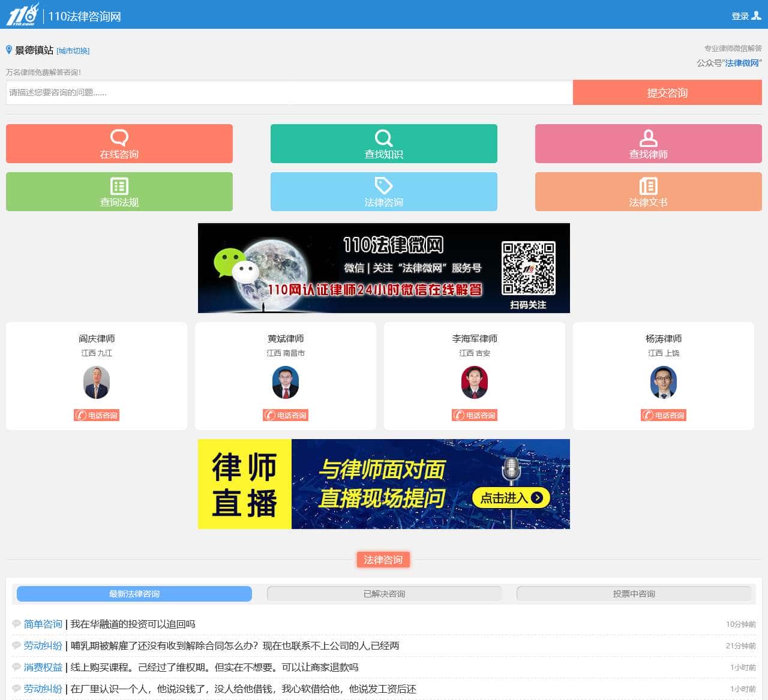Open the 黄斌律师 name link
Screen dimensions: 768x700
286,338
